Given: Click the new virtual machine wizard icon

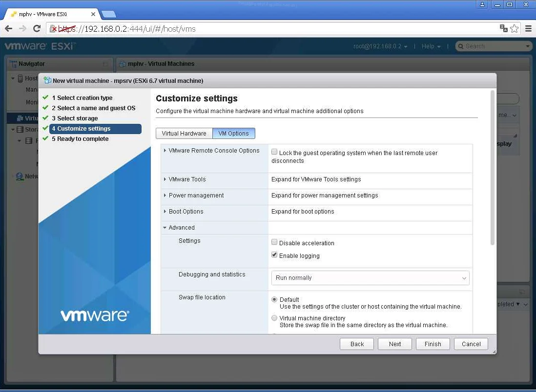Looking at the screenshot, I should pos(47,80).
